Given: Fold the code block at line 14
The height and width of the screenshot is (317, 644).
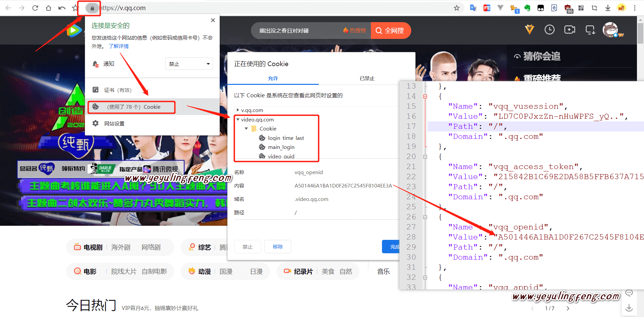Looking at the screenshot, I should 425,96.
